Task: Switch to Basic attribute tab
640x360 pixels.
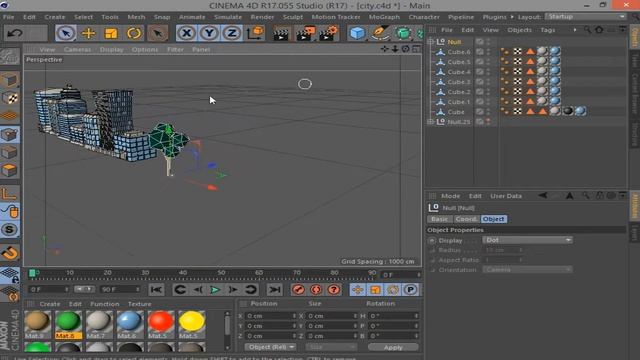Action: [439, 219]
